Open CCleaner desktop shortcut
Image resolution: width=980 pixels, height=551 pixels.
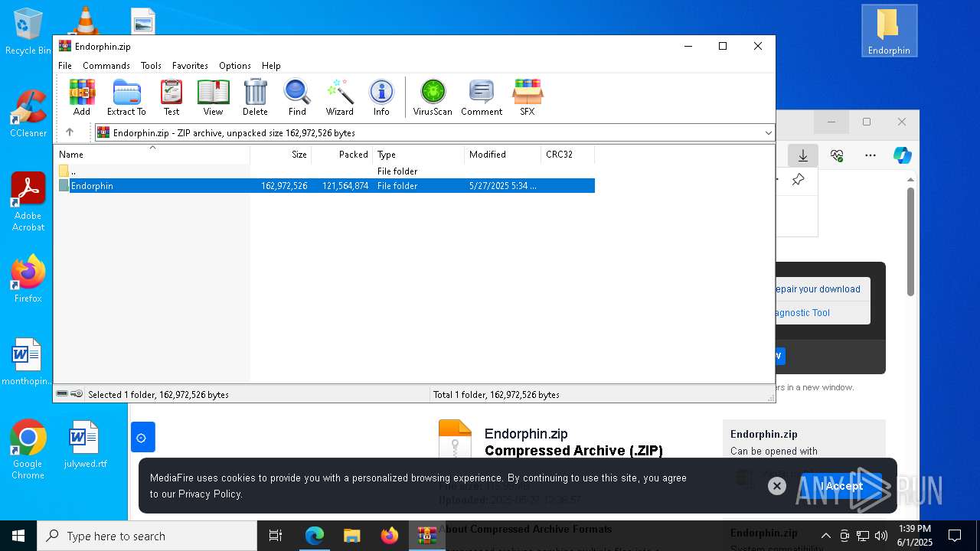pyautogui.click(x=28, y=113)
